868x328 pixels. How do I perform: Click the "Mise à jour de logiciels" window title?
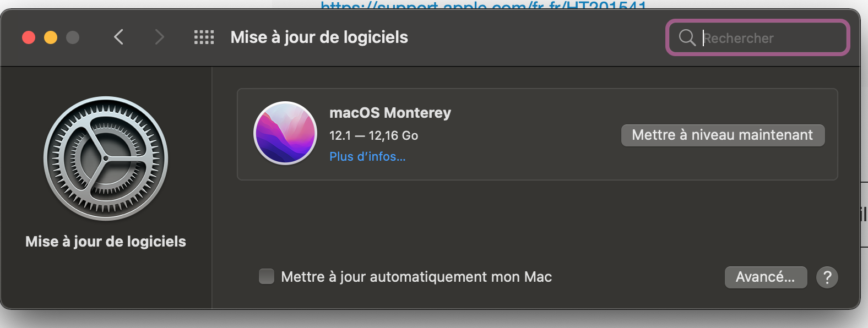click(319, 37)
